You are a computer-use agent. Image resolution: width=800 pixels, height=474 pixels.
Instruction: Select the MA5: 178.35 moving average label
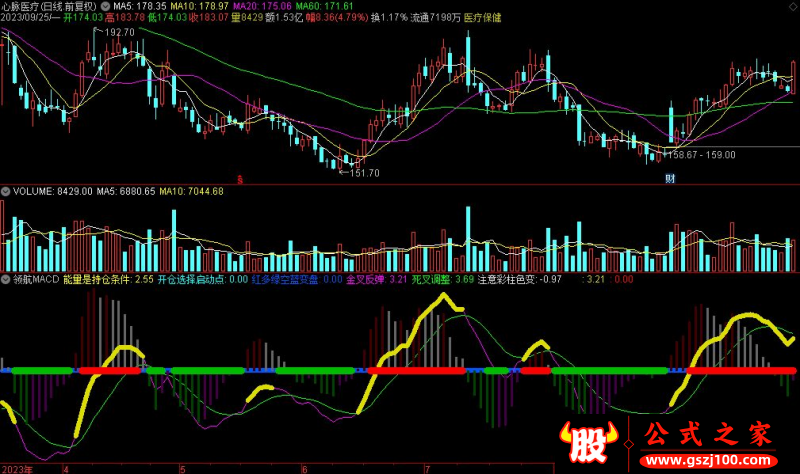tap(140, 6)
